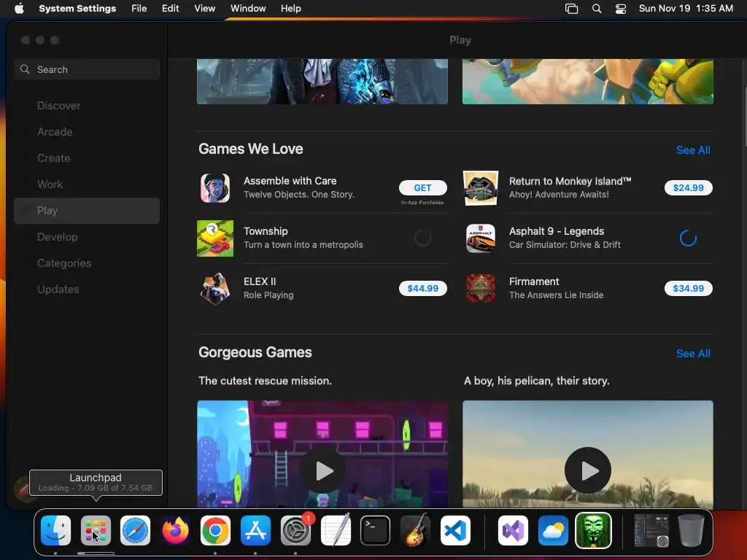Viewport: 747px width, 560px height.
Task: Click the Township loading spinner
Action: pos(422,238)
